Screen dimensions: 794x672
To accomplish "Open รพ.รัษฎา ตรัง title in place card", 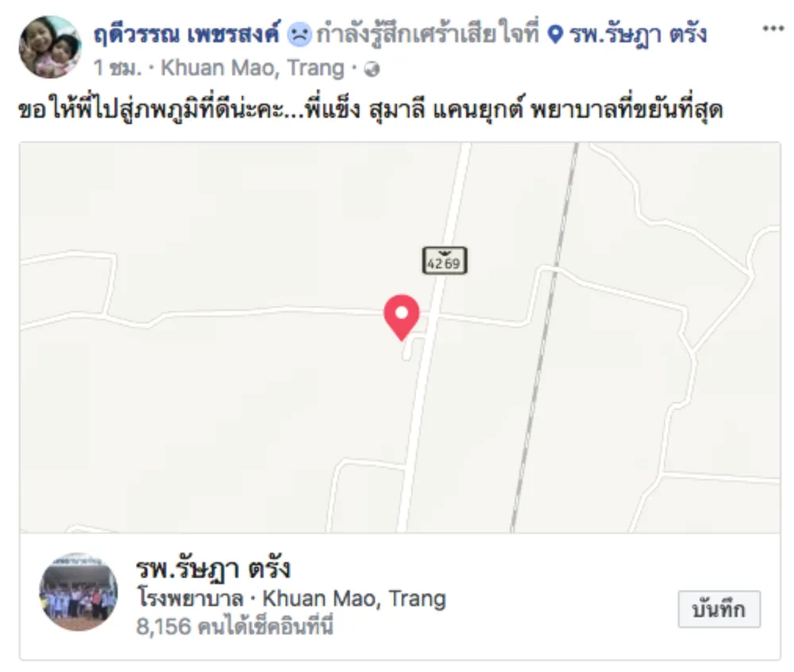I will click(x=213, y=569).
